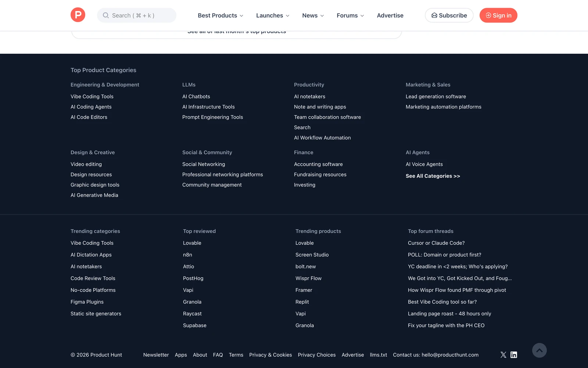The height and width of the screenshot is (368, 588).
Task: Go to Advertise in the top navigation
Action: click(390, 15)
